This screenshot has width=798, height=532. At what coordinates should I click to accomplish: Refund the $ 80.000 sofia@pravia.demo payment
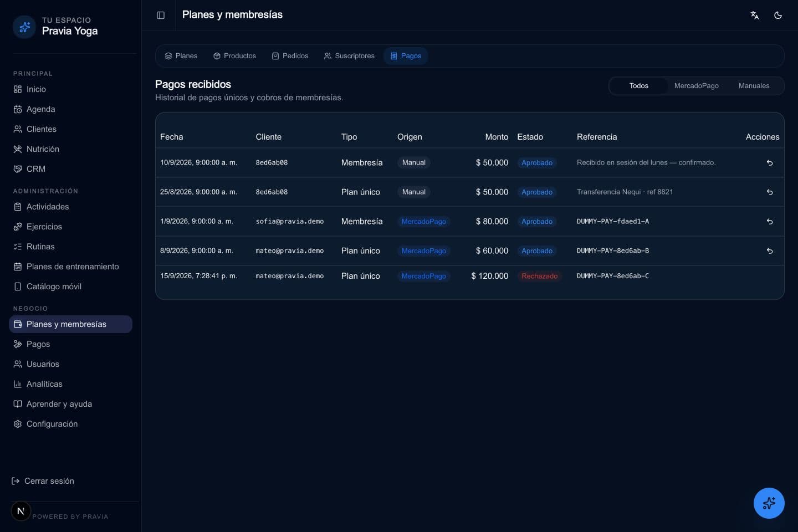pos(770,222)
